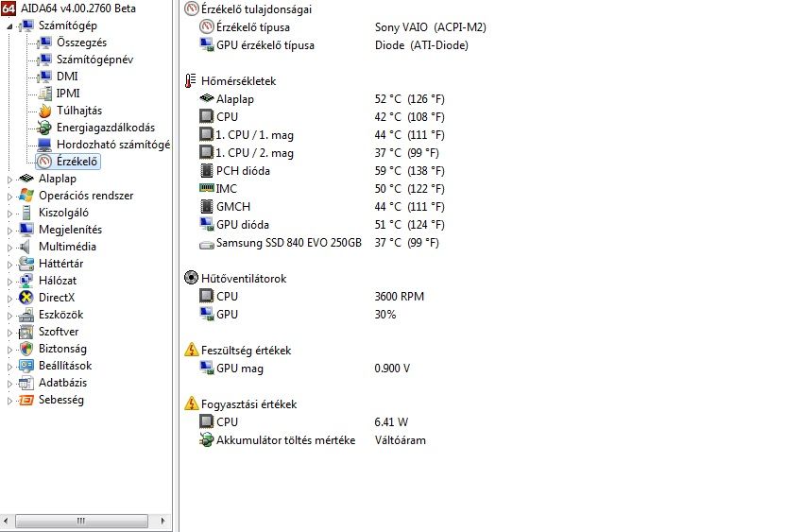
Task: Click the Számítógép computer icon
Action: point(26,26)
